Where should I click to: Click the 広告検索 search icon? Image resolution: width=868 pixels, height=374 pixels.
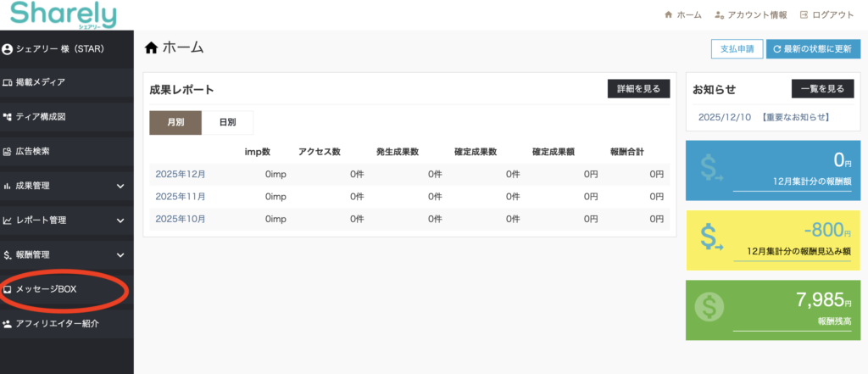click(x=8, y=151)
